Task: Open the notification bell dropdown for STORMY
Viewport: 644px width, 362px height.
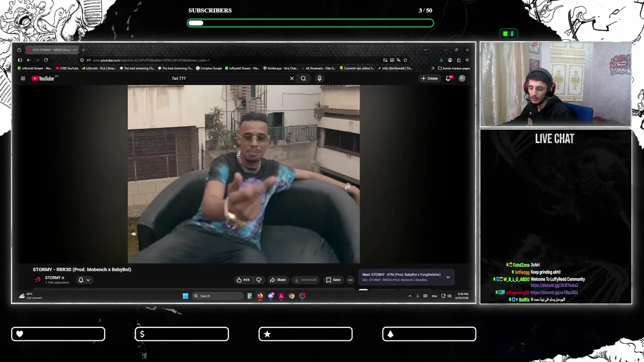Action: (x=84, y=280)
